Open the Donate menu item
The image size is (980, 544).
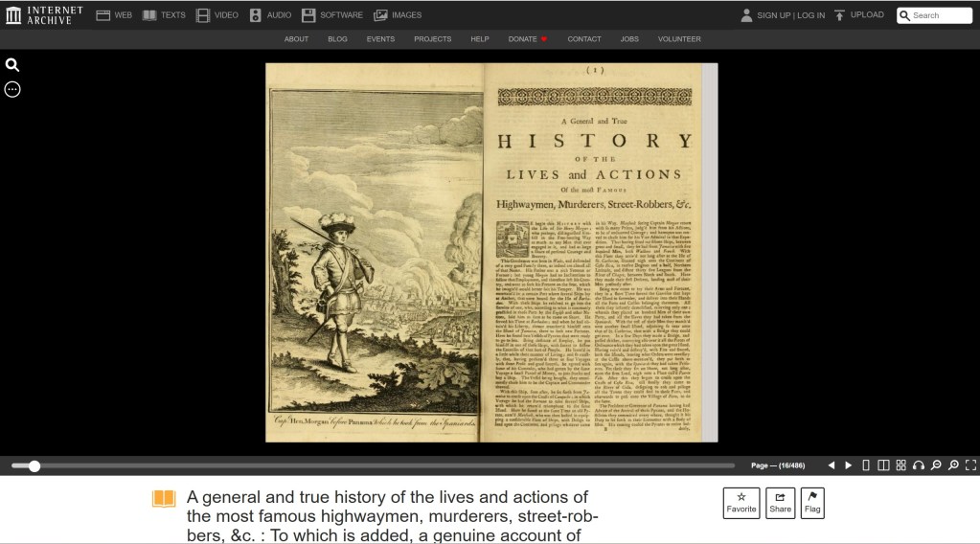(523, 39)
